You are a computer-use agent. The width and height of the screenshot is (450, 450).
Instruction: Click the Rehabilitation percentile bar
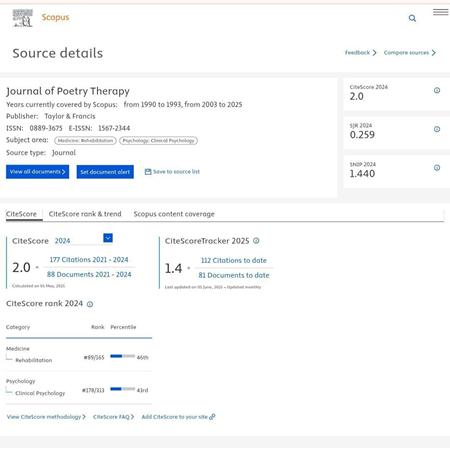pos(123,356)
